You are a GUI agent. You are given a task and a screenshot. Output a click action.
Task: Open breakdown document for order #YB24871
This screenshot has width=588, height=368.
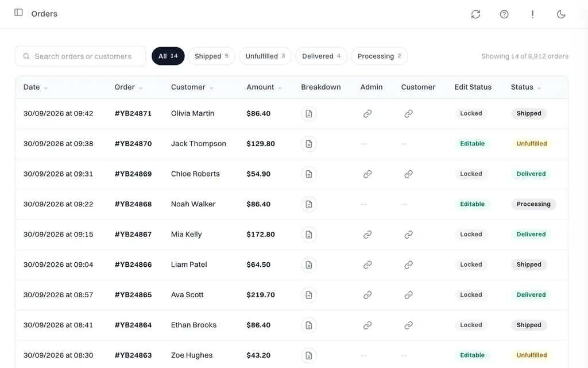(308, 113)
